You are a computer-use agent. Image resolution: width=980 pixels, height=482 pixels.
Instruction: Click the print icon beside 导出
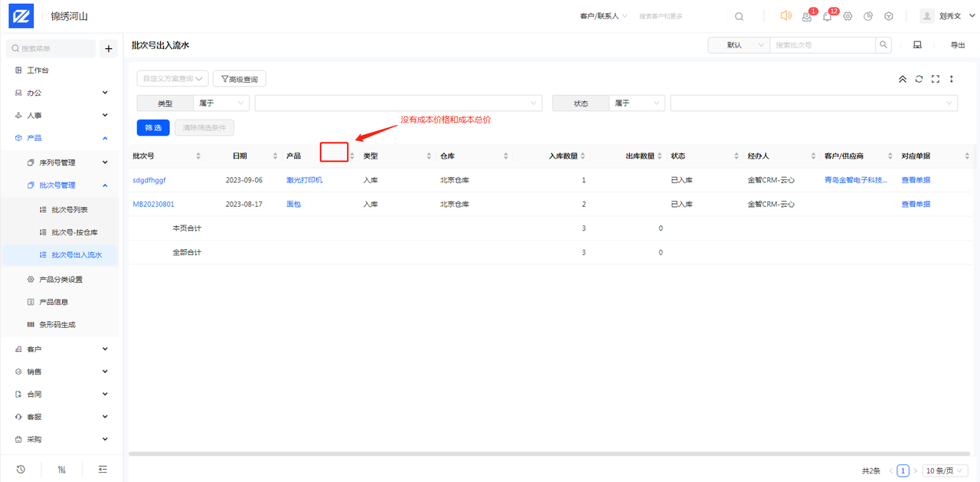click(x=917, y=45)
